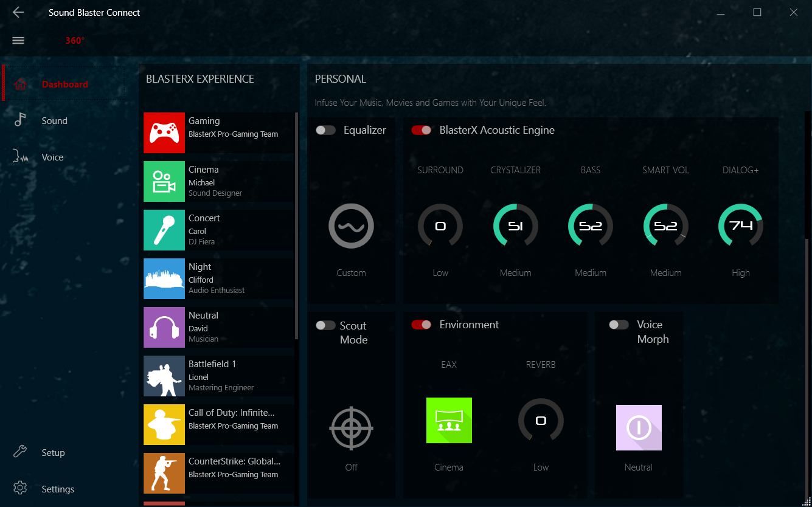Toggle the Equalizer switch
Image resolution: width=812 pixels, height=507 pixels.
(x=326, y=130)
